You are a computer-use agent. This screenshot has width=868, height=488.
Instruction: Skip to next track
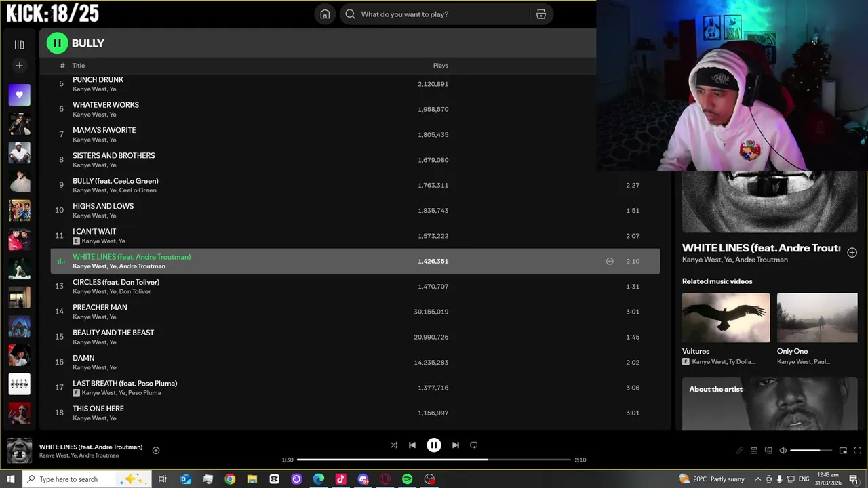(456, 445)
